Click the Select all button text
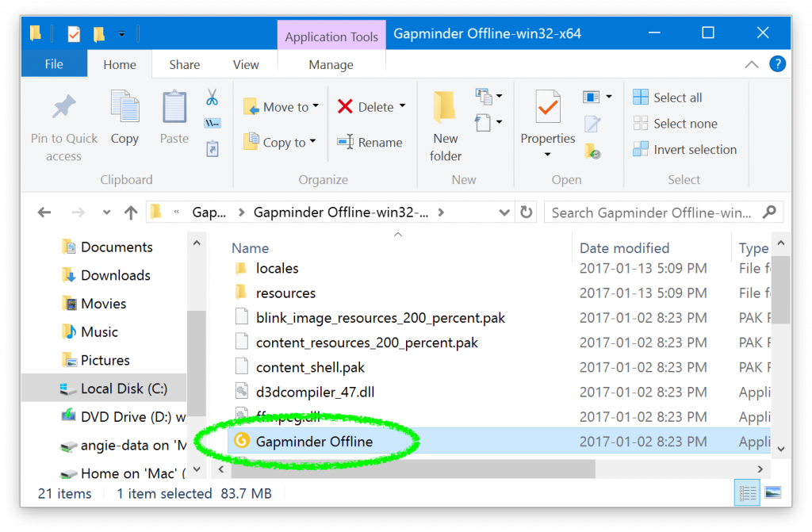 tap(677, 98)
